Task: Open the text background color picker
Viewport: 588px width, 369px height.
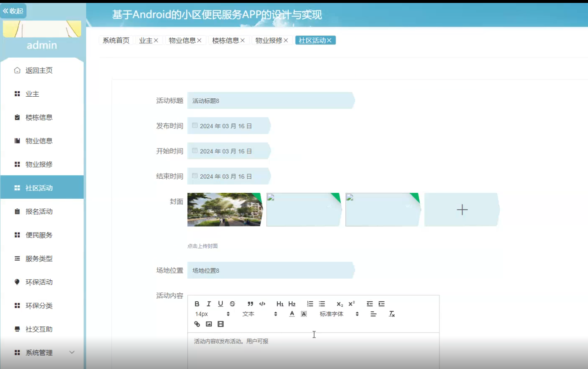Action: click(304, 314)
